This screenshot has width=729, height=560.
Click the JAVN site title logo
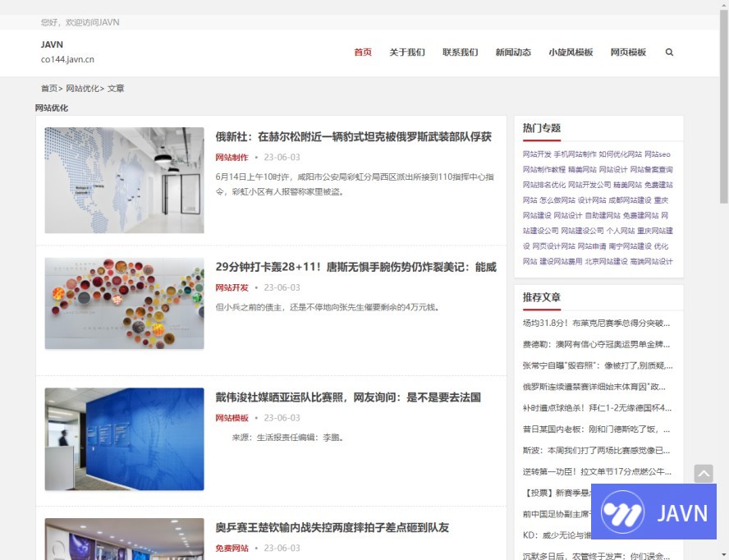point(52,44)
